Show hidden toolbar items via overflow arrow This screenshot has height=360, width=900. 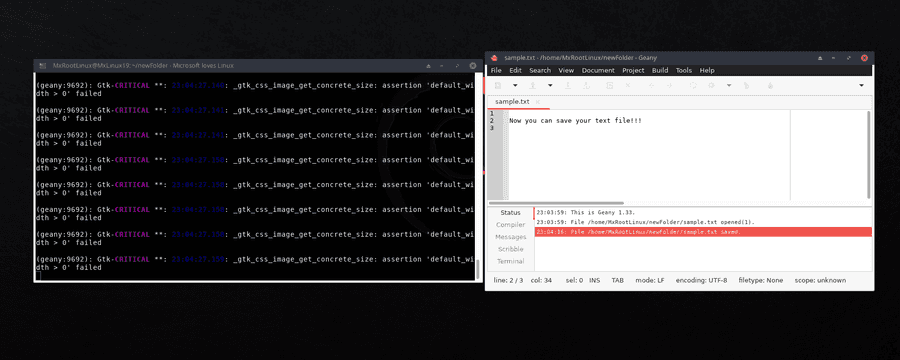[862, 85]
